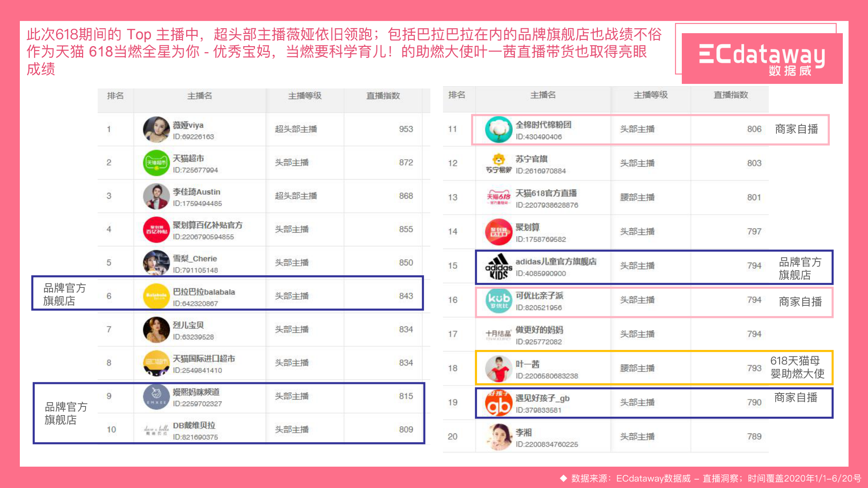Click the 苏宁官旗 streamer name
This screenshot has width=868, height=488.
pos(531,159)
